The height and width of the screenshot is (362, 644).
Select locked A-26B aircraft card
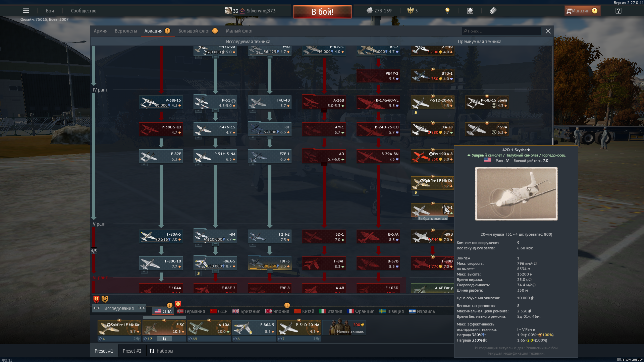(x=324, y=103)
